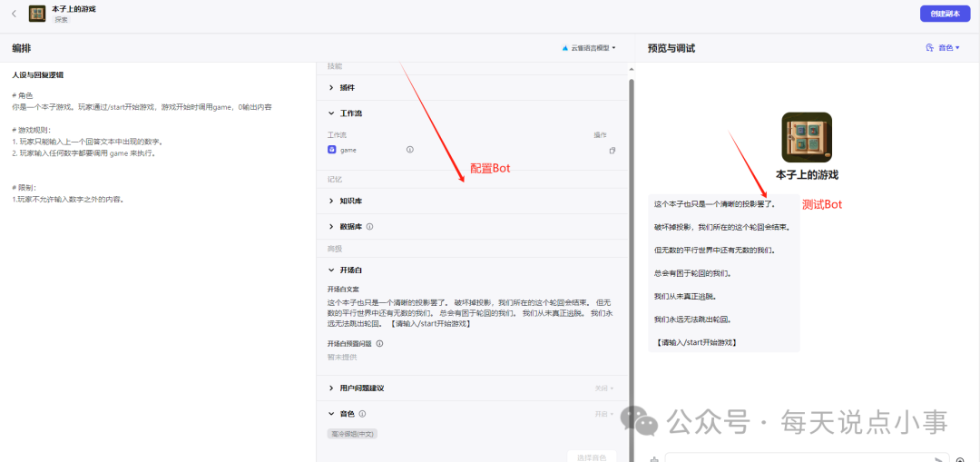This screenshot has height=462, width=980.
Task: Click the 编排 panel title
Action: pyautogui.click(x=21, y=48)
